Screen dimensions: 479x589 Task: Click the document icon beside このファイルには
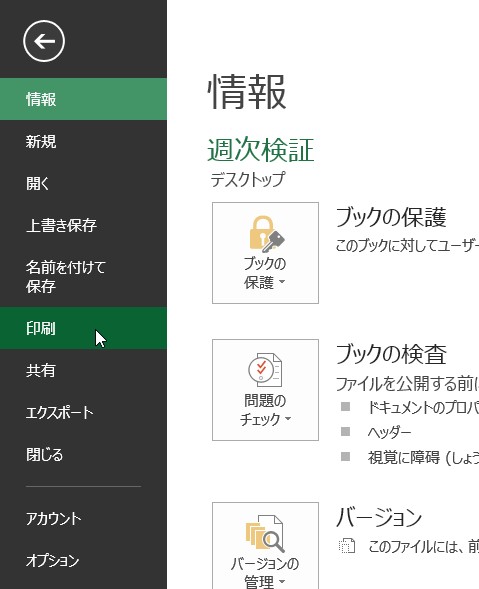coord(346,546)
